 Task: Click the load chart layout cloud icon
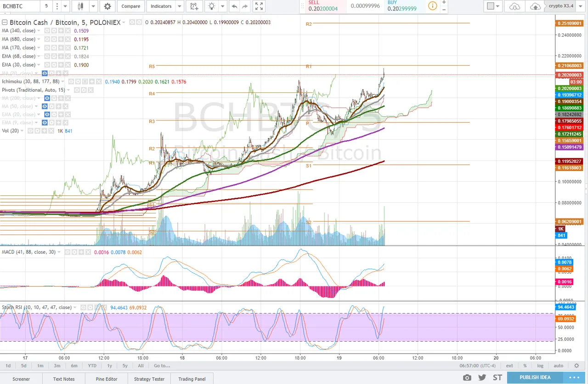[x=514, y=6]
